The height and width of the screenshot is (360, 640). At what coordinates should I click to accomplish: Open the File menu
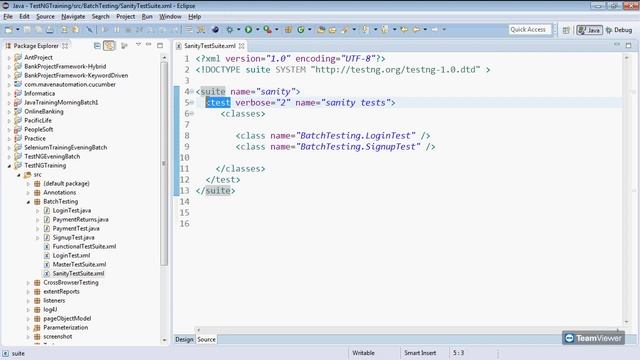tap(8, 17)
